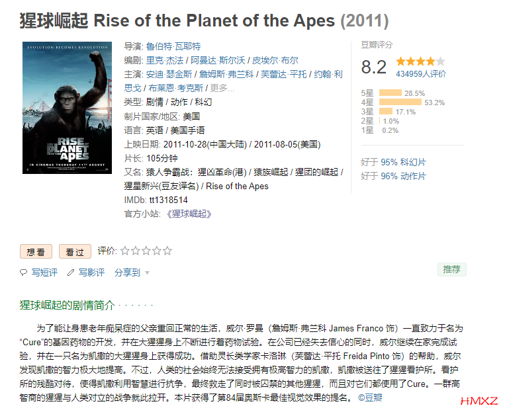505x420 pixels.
Task: Mark the film as 看过
Action: coord(75,252)
